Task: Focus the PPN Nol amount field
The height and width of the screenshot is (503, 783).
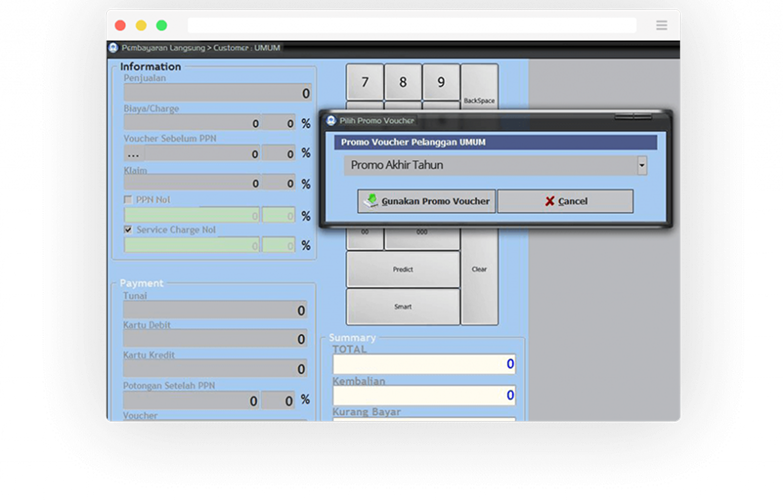Action: pyautogui.click(x=192, y=215)
